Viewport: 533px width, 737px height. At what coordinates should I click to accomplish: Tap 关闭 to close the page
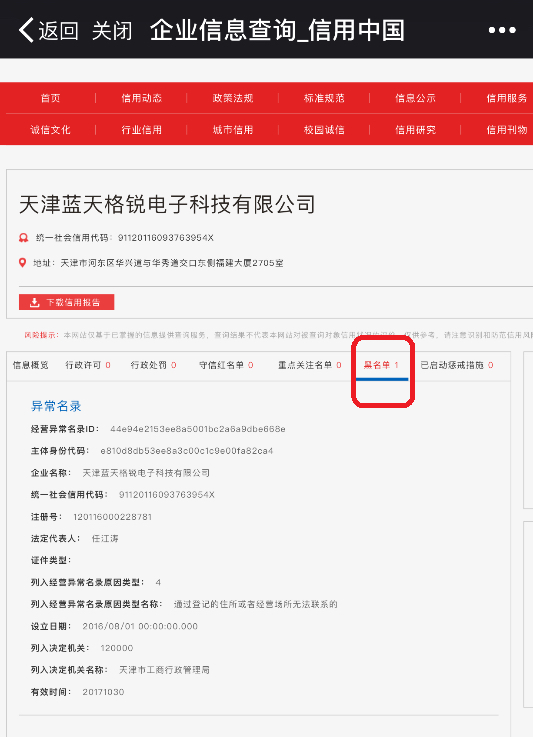112,31
